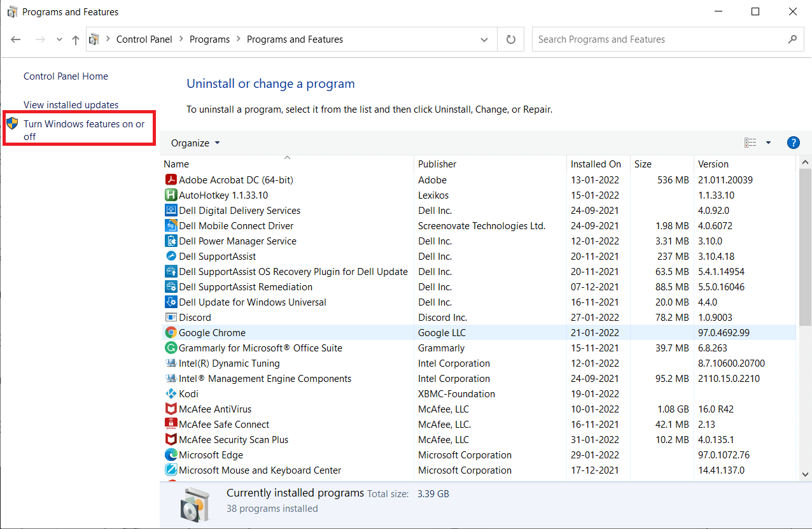This screenshot has width=812, height=529.
Task: Click the vertical scrollbar thumb
Action: (804, 247)
